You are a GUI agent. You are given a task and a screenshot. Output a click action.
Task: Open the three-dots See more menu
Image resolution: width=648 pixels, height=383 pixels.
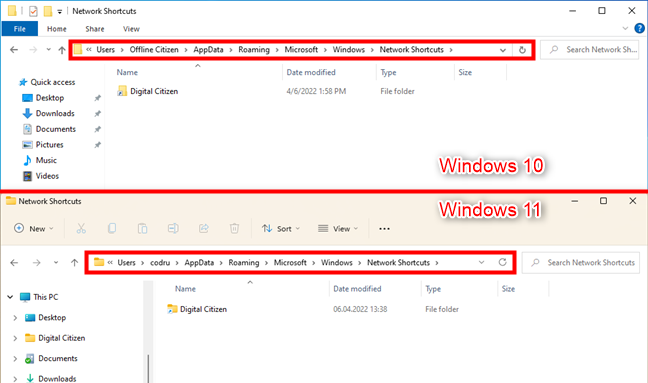[x=384, y=228]
